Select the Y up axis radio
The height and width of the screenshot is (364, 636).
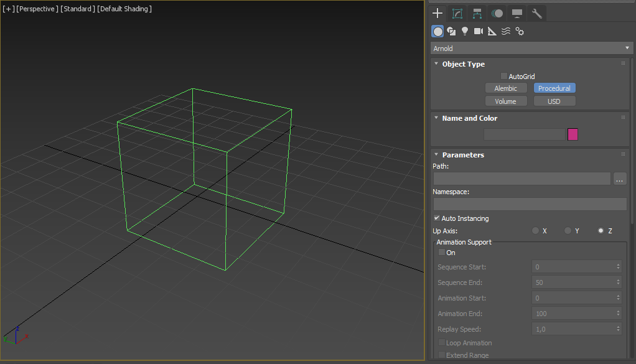coord(568,231)
